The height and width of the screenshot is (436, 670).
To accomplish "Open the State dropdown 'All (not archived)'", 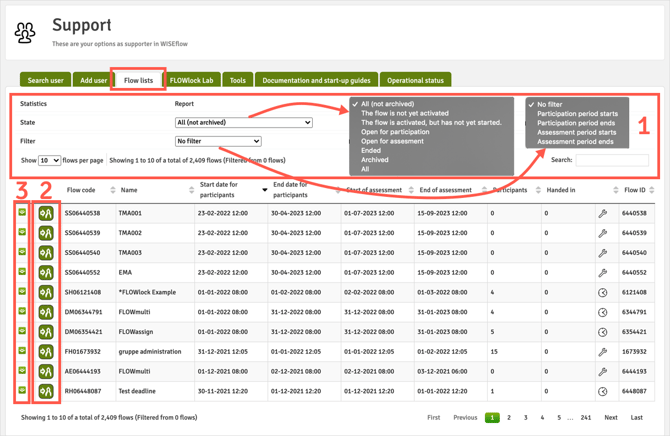I will click(x=243, y=122).
